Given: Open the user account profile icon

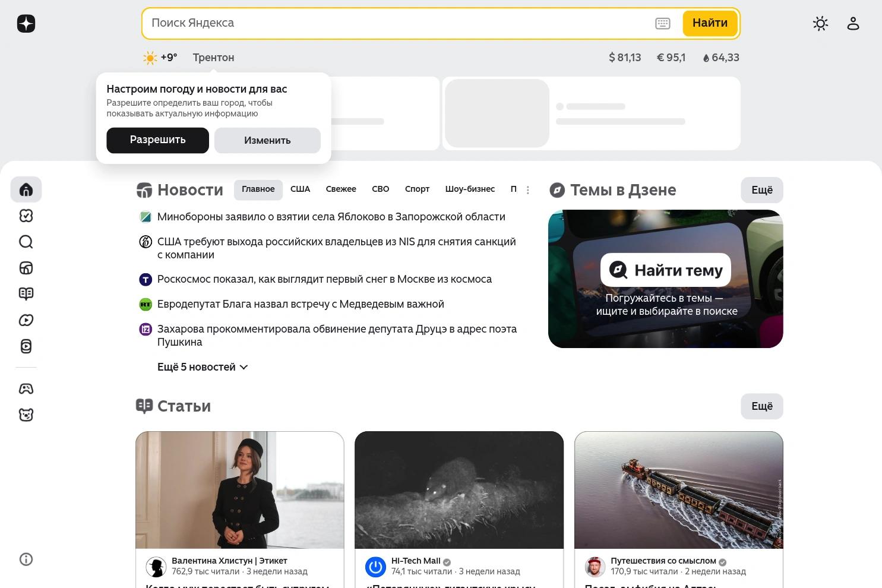Looking at the screenshot, I should [853, 23].
